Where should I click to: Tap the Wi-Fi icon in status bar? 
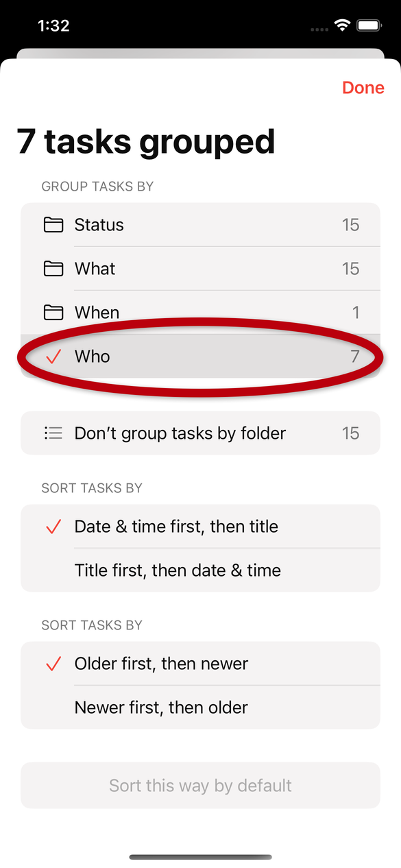(341, 26)
